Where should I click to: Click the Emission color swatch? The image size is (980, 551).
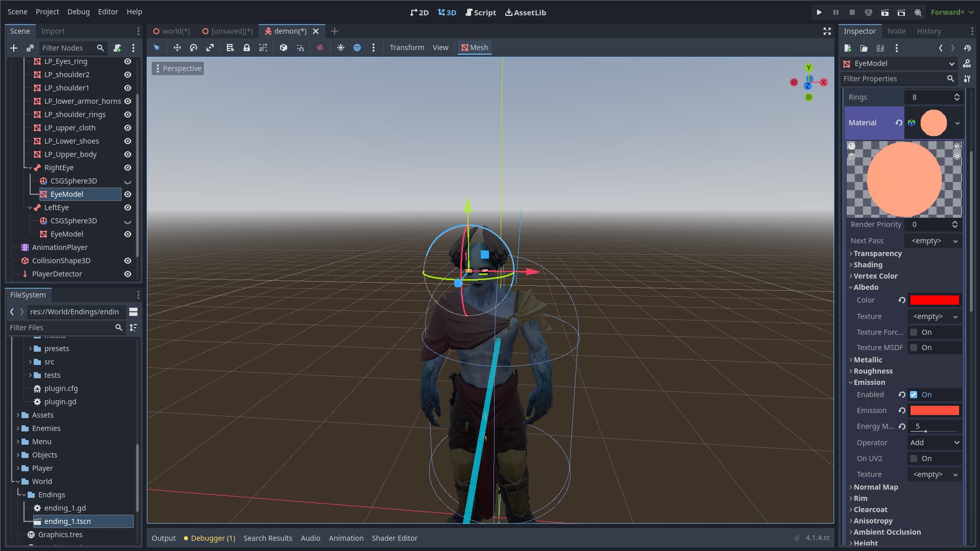935,410
